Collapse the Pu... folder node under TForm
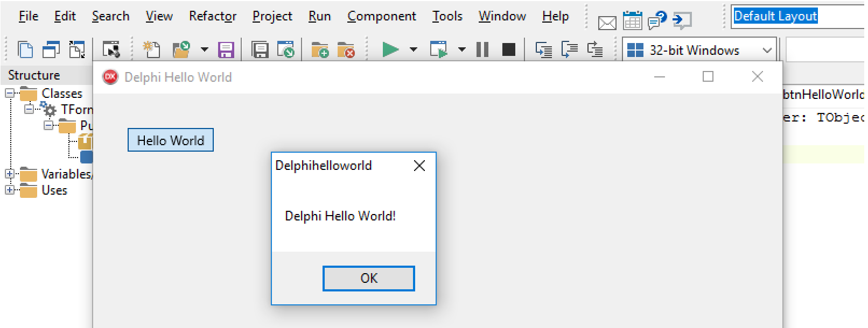The height and width of the screenshot is (328, 868). coord(48,125)
